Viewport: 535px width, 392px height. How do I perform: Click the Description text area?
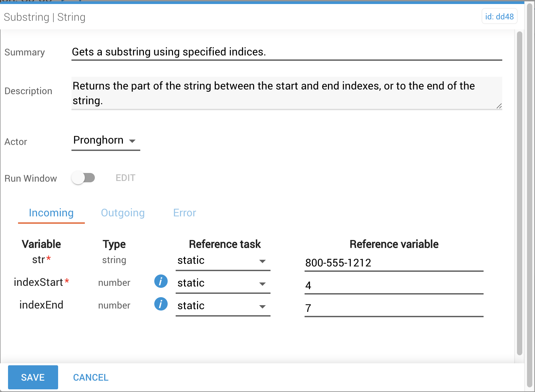[287, 93]
